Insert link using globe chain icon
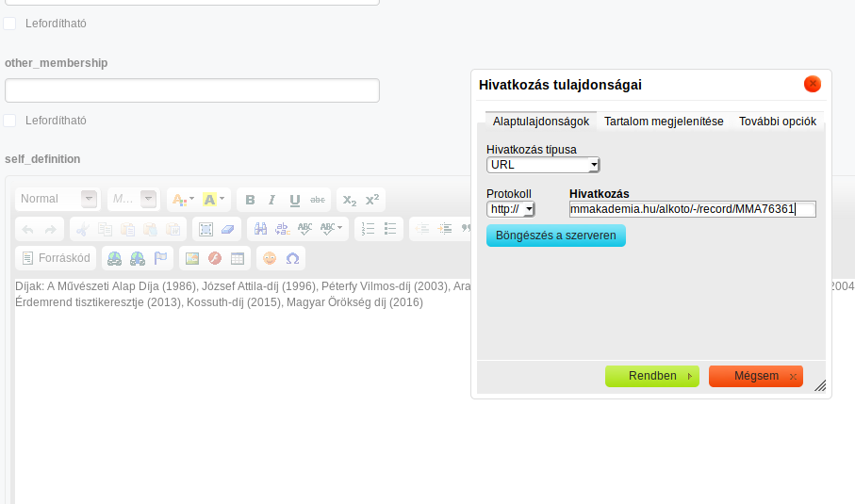 coord(114,259)
